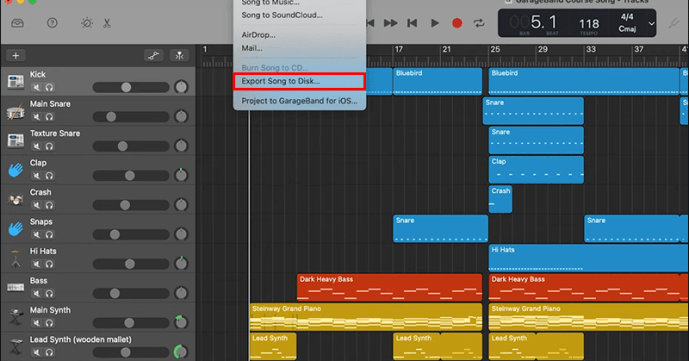
Task: Click the red Record button
Action: click(x=457, y=23)
